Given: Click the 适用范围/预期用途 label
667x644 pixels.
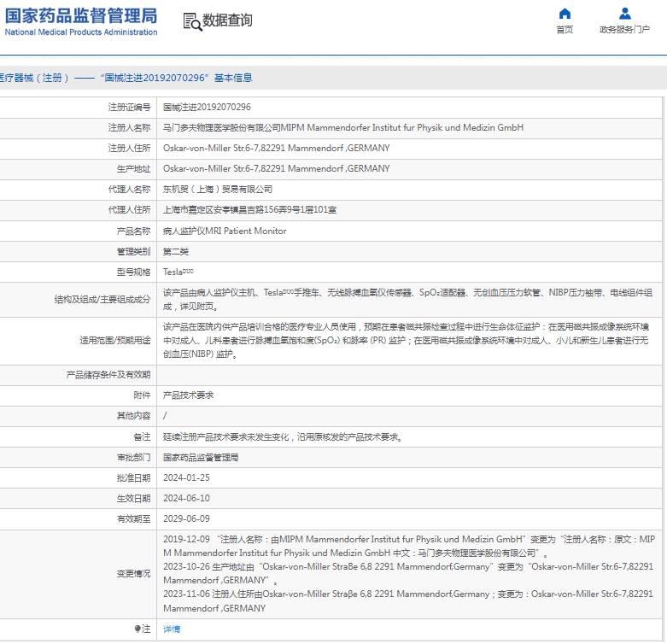Looking at the screenshot, I should click(x=115, y=340).
